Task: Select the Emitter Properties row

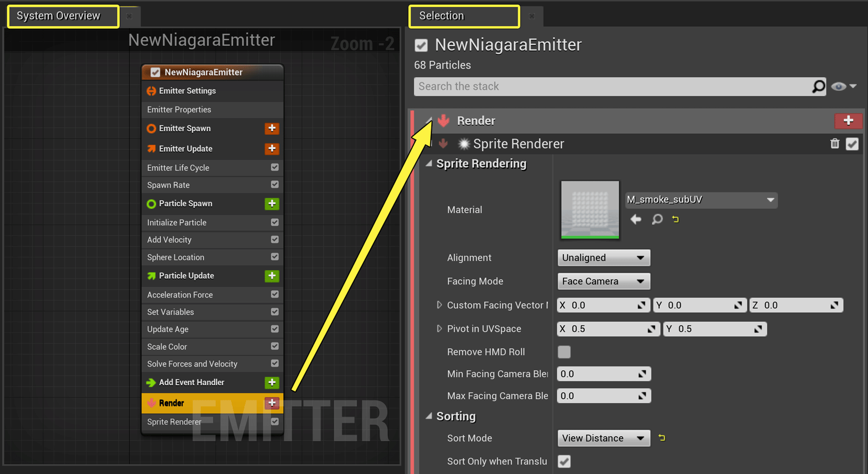Action: pos(212,110)
